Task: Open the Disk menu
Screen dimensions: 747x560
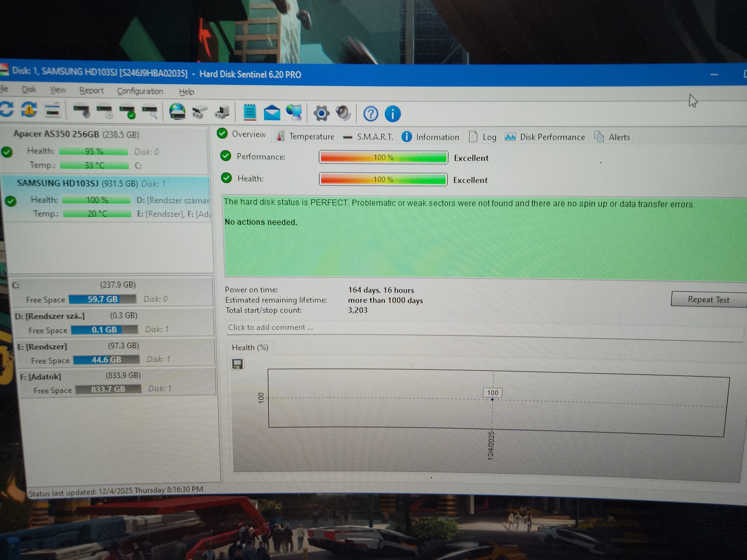Action: (x=29, y=89)
